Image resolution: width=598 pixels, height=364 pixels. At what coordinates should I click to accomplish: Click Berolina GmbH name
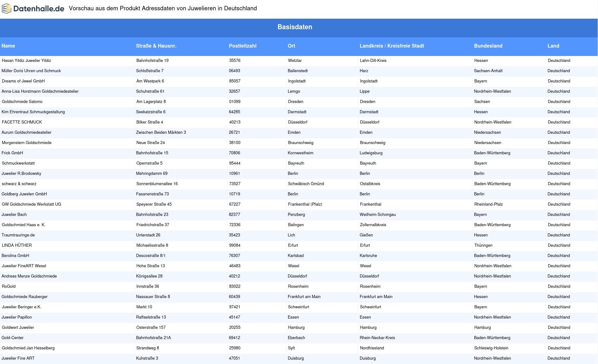point(16,256)
